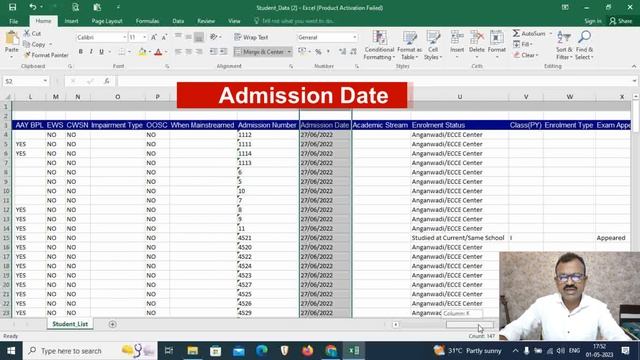The height and width of the screenshot is (360, 640).
Task: Open the Calibri font name dropdown
Action: 124,37
